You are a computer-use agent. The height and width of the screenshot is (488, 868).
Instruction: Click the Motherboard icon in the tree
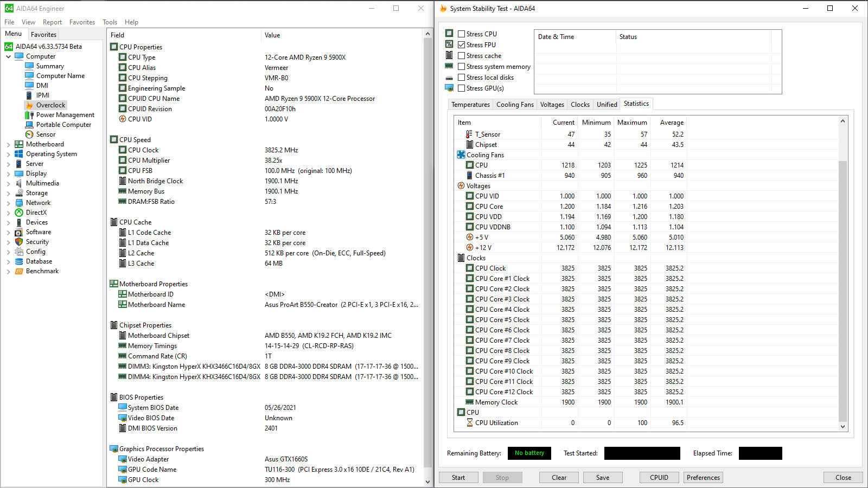19,144
